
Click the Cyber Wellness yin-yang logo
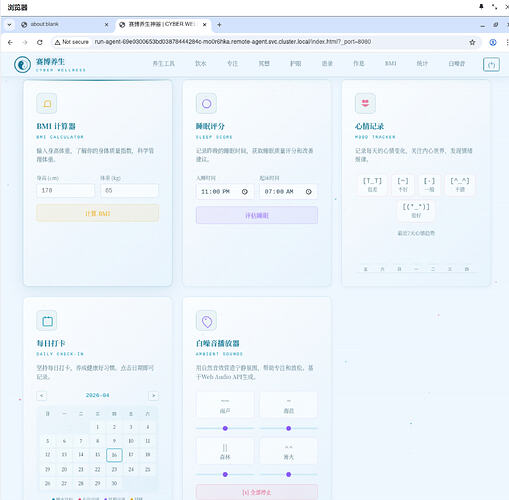22,64
